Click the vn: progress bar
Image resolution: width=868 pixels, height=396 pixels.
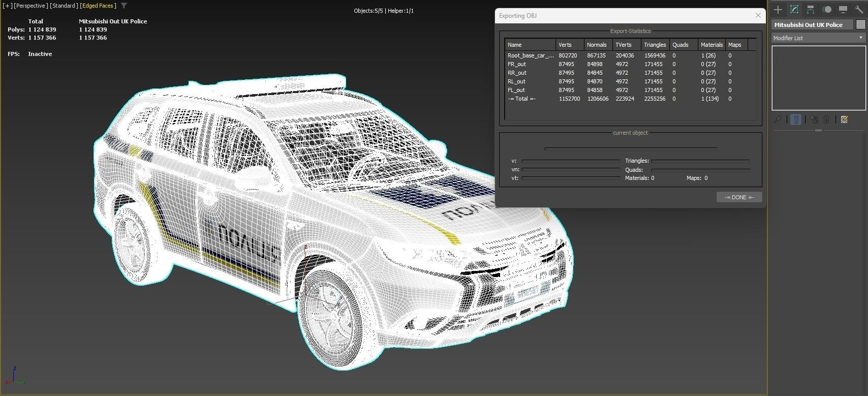click(571, 170)
